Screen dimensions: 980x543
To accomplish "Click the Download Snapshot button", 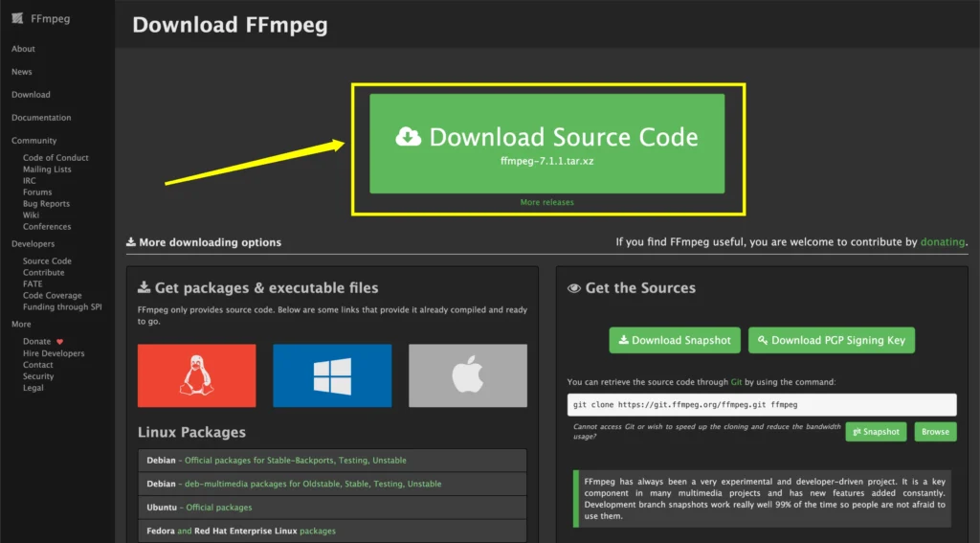I will [675, 340].
